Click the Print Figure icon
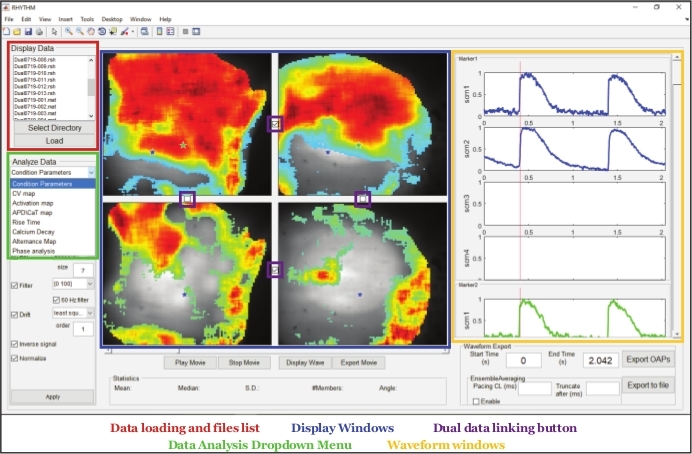 point(39,31)
